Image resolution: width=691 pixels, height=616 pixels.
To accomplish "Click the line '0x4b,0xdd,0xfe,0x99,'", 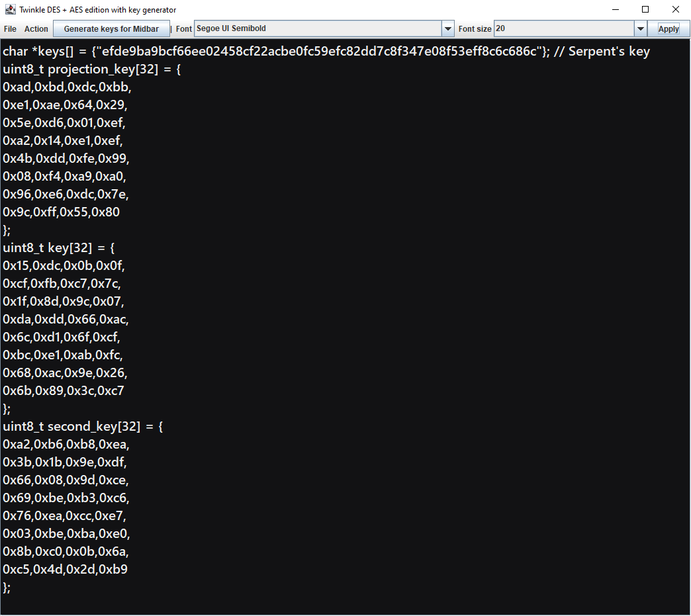I will (66, 159).
